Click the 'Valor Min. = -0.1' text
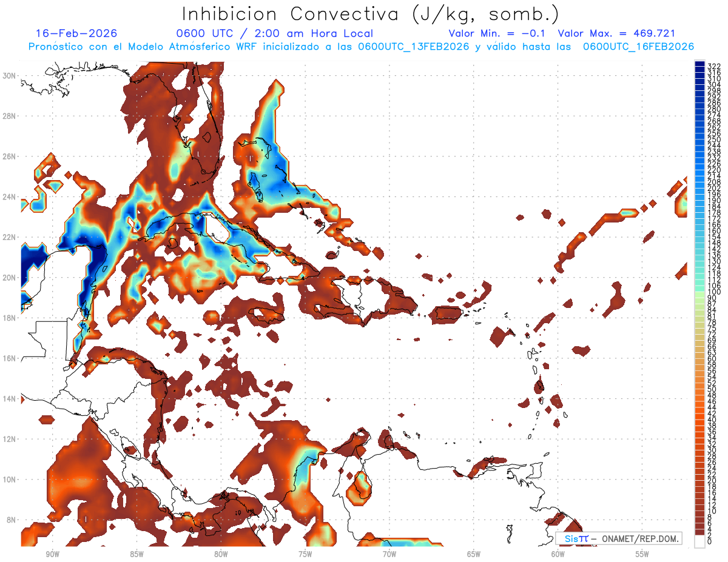This screenshot has height=562, width=728. pyautogui.click(x=497, y=33)
